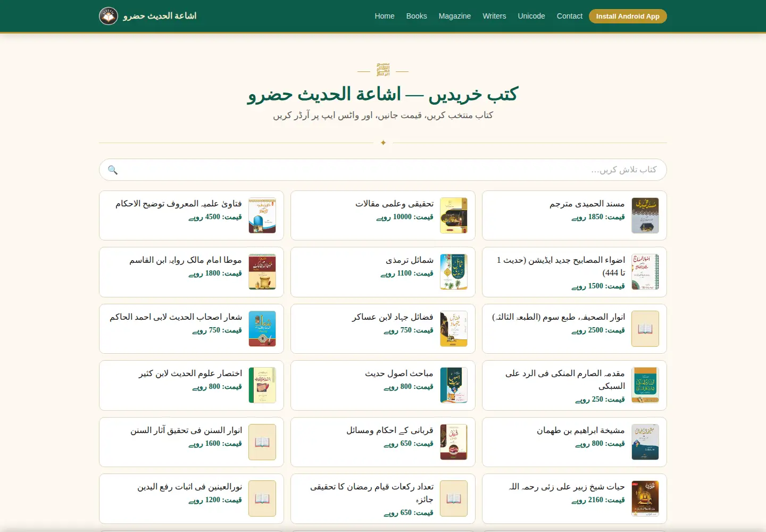The image size is (766, 532).
Task: Click the 10000 روپے price text
Action: 405,217
